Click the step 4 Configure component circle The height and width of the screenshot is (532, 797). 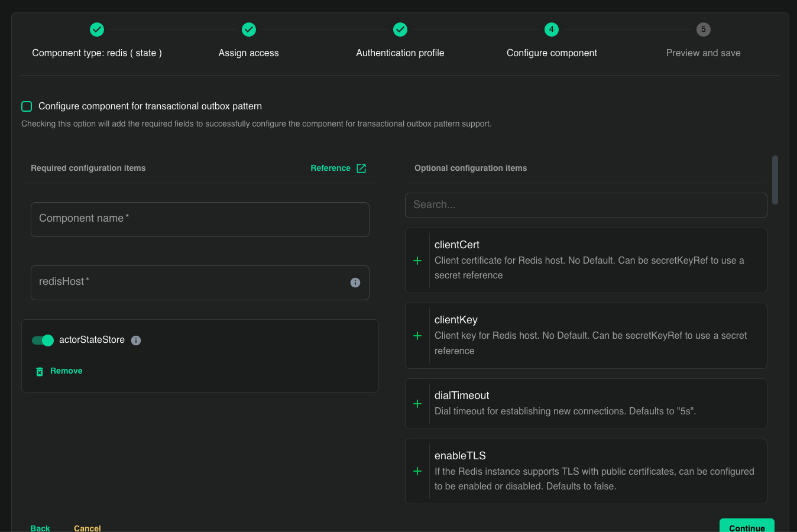[x=552, y=29]
